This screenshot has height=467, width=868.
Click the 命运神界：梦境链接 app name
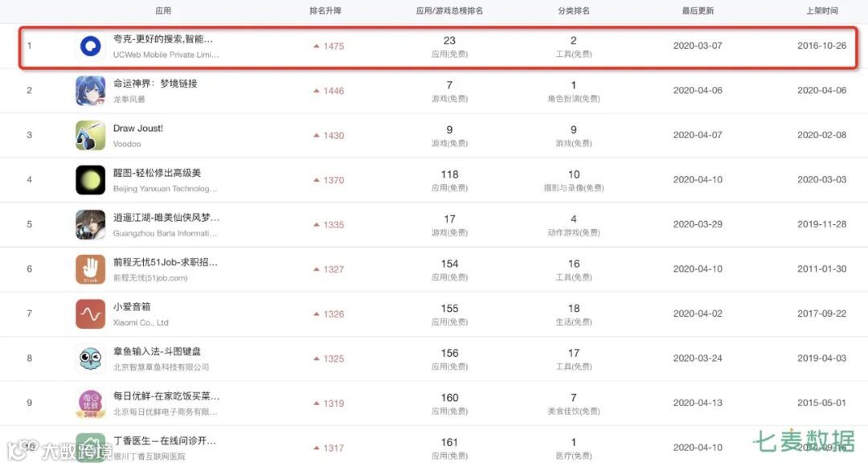(155, 84)
